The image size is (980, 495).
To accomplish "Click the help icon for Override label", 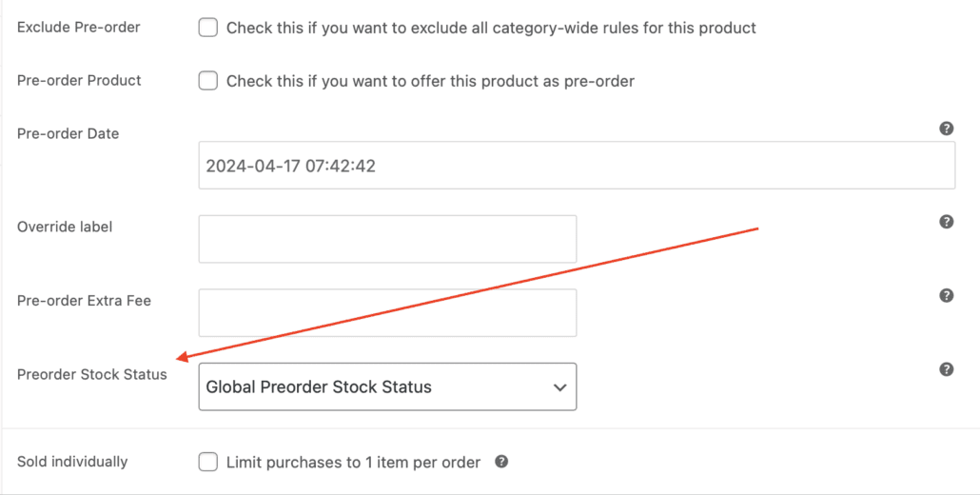I will click(946, 222).
